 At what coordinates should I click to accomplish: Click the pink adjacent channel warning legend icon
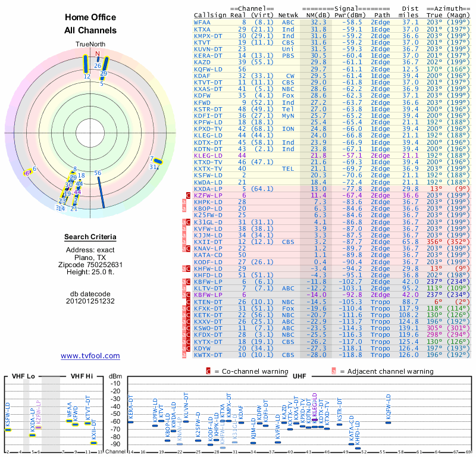point(334,371)
